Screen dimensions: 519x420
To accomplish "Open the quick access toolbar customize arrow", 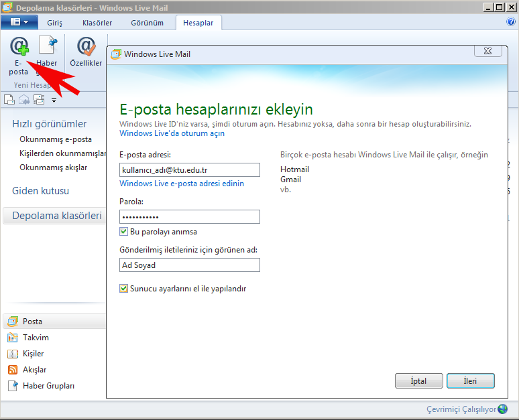I will (54, 100).
